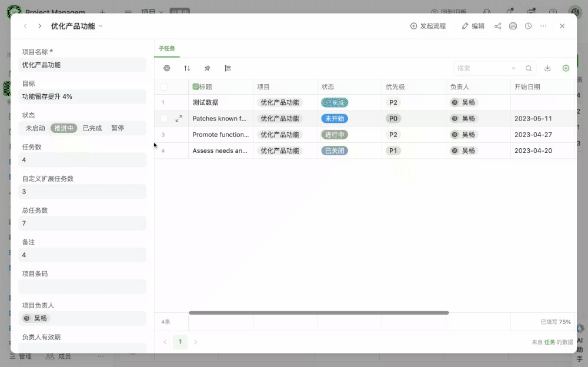Viewport: 588px width, 367px height.
Task: Click the download export icon
Action: pyautogui.click(x=547, y=68)
